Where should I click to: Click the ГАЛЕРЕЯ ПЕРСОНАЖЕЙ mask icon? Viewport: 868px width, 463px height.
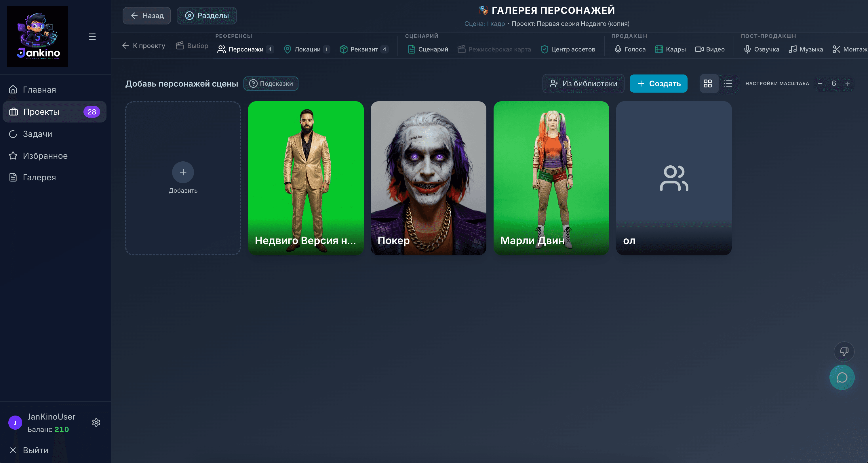[484, 10]
